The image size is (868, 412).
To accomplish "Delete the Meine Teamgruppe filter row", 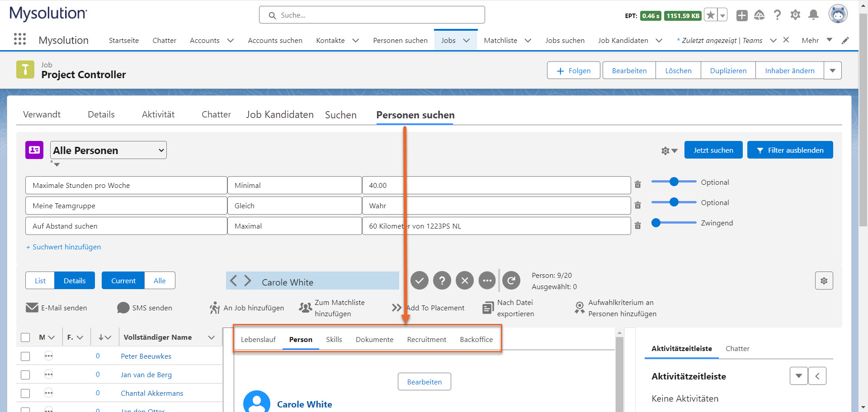I will (637, 205).
